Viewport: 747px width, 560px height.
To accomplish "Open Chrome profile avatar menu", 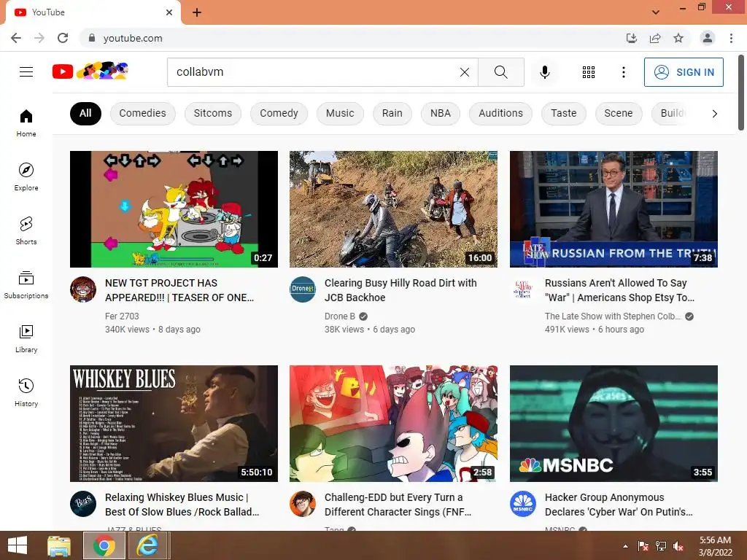I will point(708,38).
